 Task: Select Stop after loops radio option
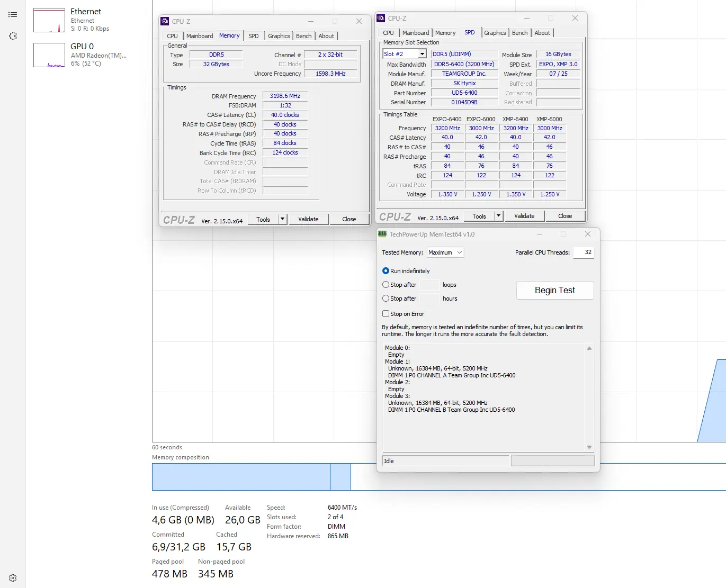coord(386,285)
